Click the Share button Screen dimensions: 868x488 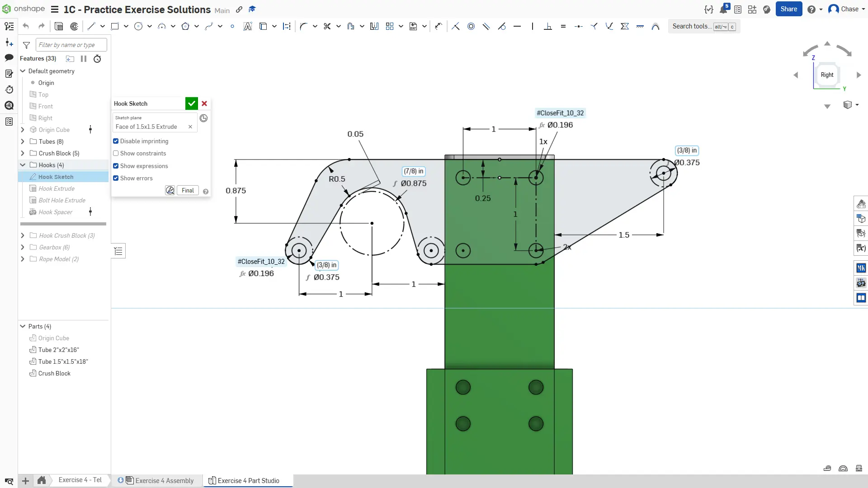(x=788, y=9)
